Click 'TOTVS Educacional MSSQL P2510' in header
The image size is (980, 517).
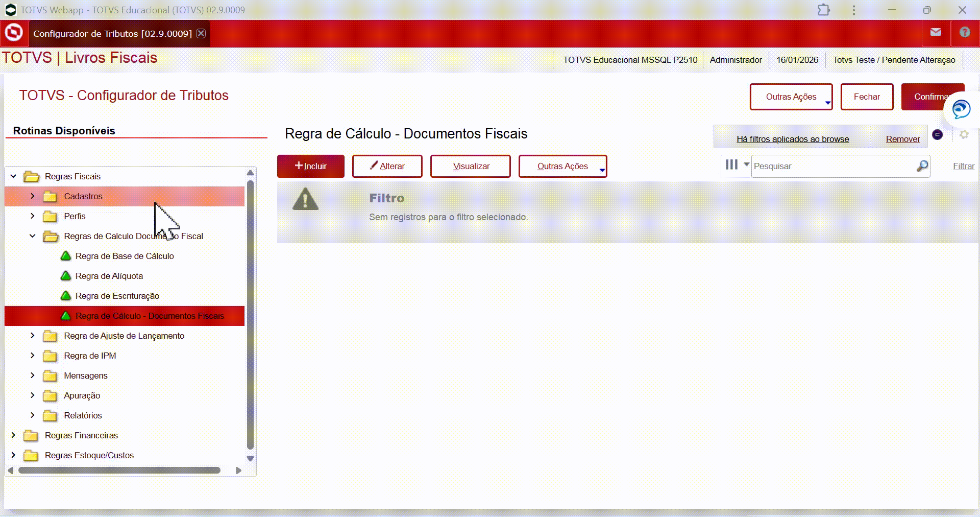[x=630, y=60]
